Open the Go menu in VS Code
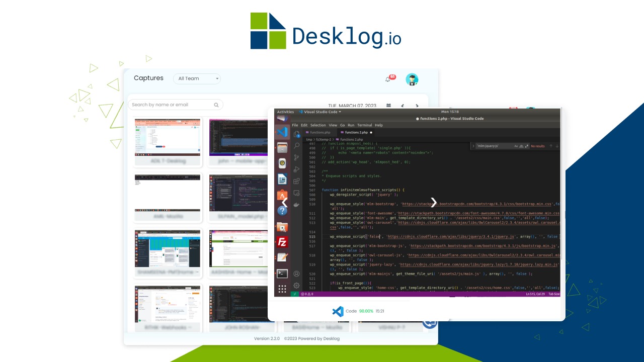 342,125
